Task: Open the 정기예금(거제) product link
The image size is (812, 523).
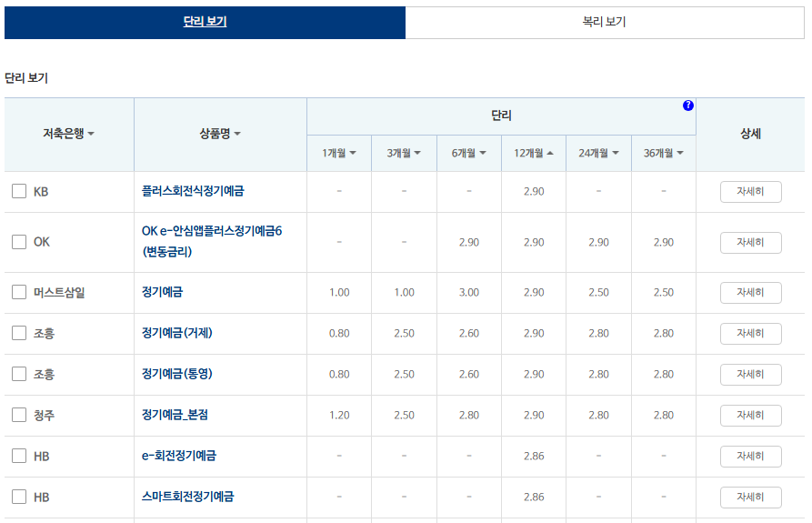Action: pyautogui.click(x=177, y=333)
